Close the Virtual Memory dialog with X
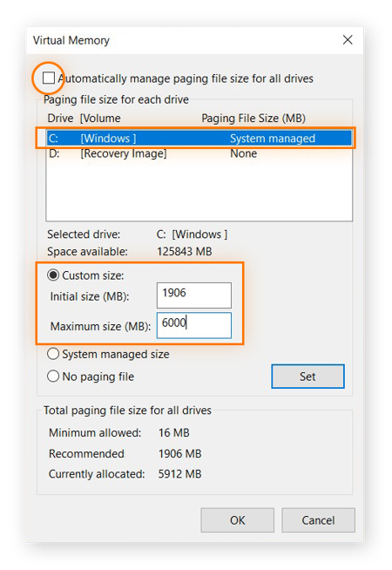The image size is (392, 570). [x=348, y=40]
